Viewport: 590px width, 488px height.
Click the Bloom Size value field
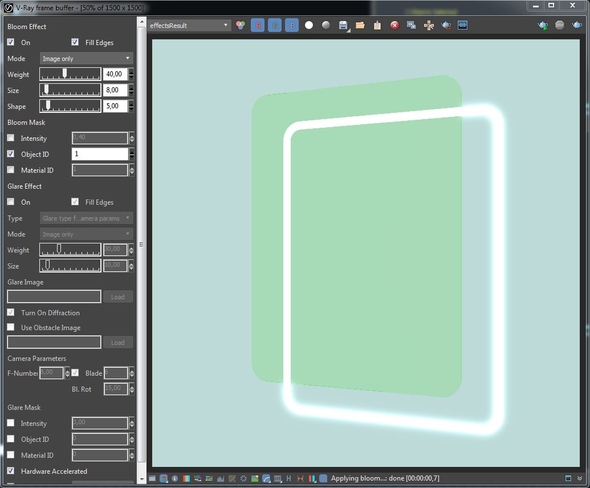pos(115,90)
